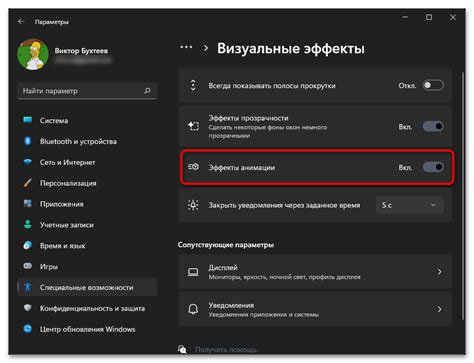The width and height of the screenshot is (474, 363).
Task: Disable the Эффекты анимации switch
Action: (x=433, y=167)
